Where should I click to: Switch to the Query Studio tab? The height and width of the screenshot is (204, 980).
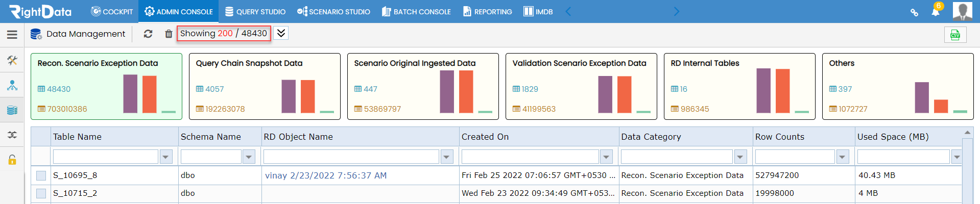[x=255, y=11]
